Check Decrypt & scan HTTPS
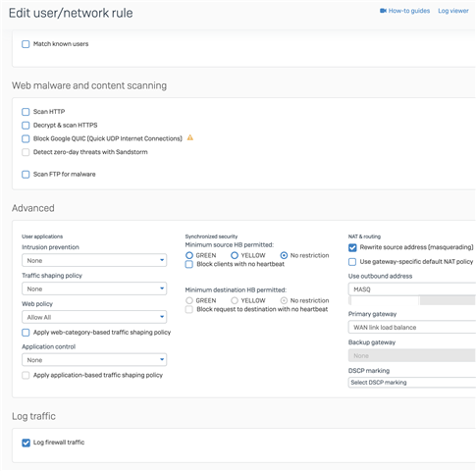Viewport: 476px width, 471px height. [x=26, y=126]
